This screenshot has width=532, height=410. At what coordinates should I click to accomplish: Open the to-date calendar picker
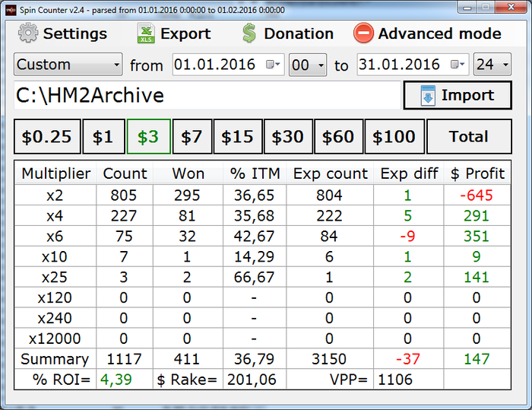(x=458, y=64)
